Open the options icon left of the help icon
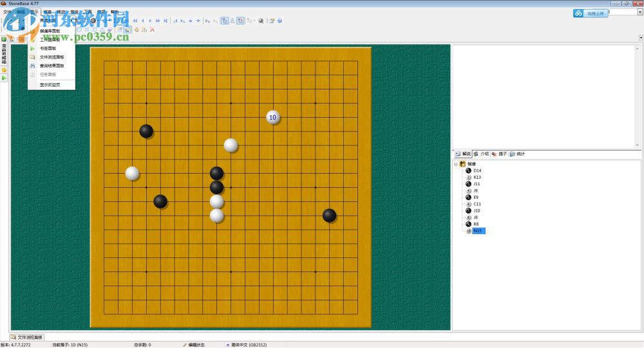This screenshot has width=644, height=348. pyautogui.click(x=272, y=21)
